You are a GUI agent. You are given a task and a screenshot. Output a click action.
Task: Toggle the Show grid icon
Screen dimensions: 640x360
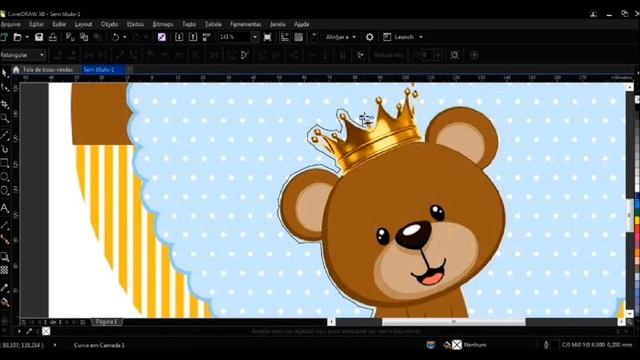(299, 37)
